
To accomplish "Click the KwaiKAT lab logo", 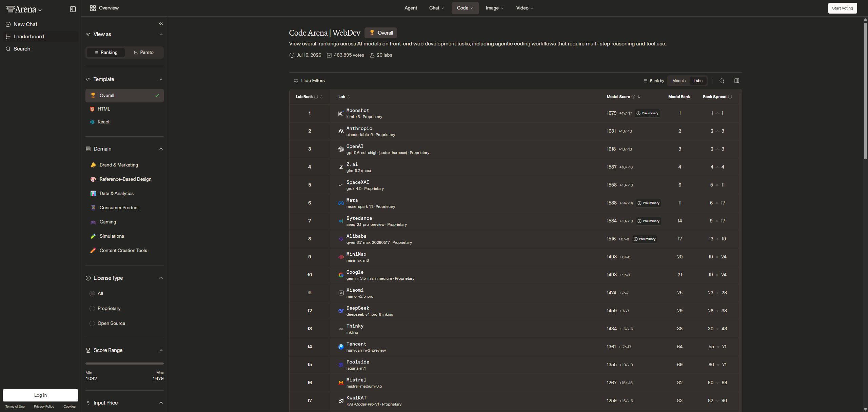I will click(341, 401).
